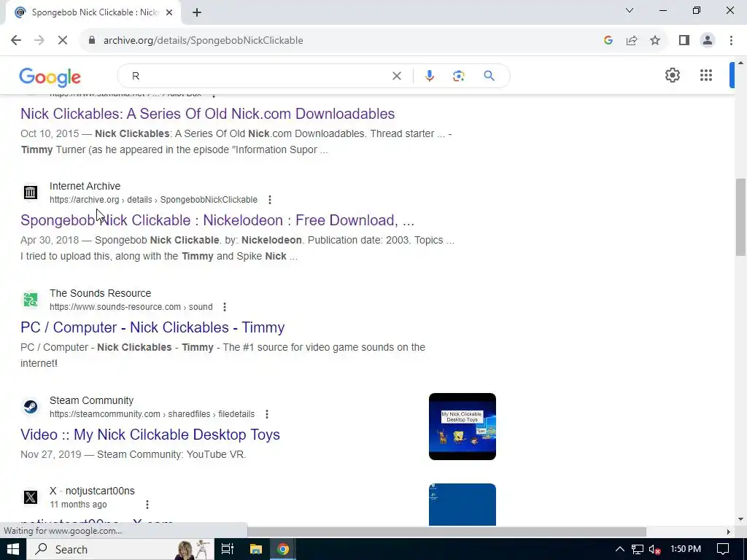The width and height of the screenshot is (747, 560).
Task: Click the address bar URL
Action: 204,41
